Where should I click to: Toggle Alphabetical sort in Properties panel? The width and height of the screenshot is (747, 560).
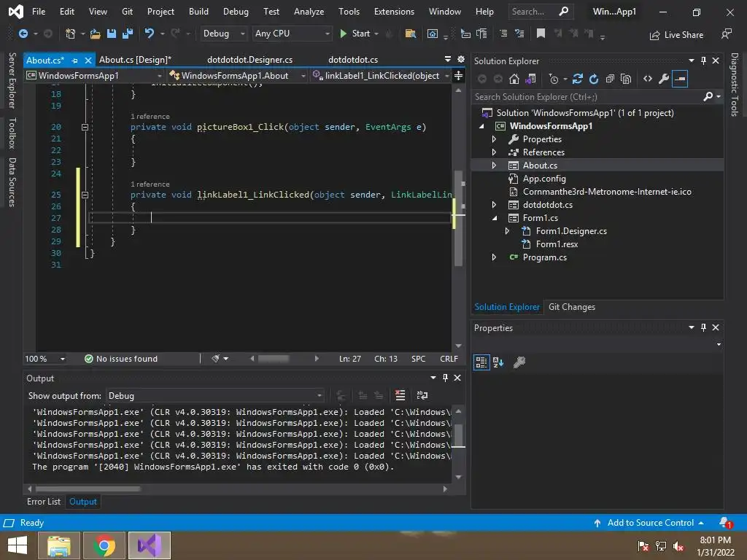(498, 362)
